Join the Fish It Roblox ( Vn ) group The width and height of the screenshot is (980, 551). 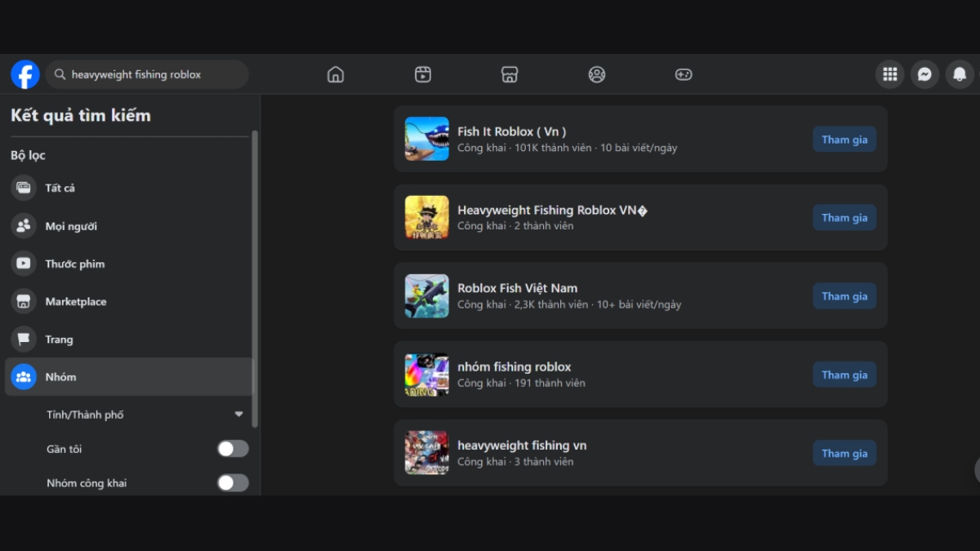[844, 140]
